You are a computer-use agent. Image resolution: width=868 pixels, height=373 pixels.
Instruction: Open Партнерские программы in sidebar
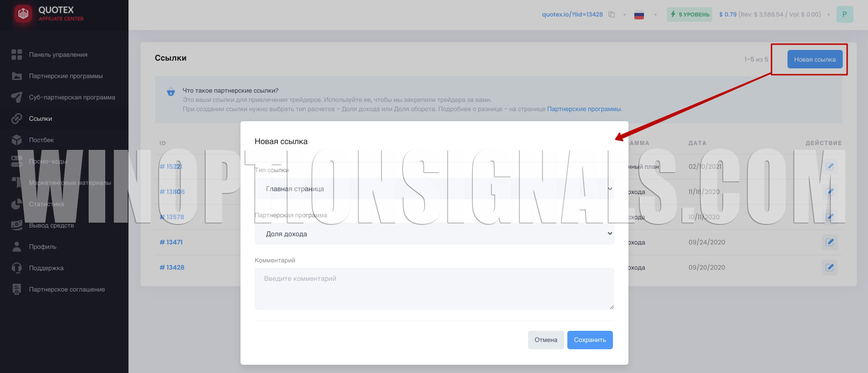click(x=66, y=76)
